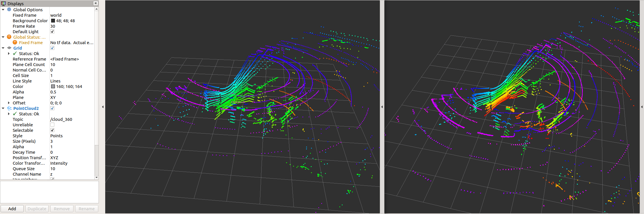Collapse the PointCloud2 display tree
Viewport: 644px width, 214px height.
click(x=3, y=108)
